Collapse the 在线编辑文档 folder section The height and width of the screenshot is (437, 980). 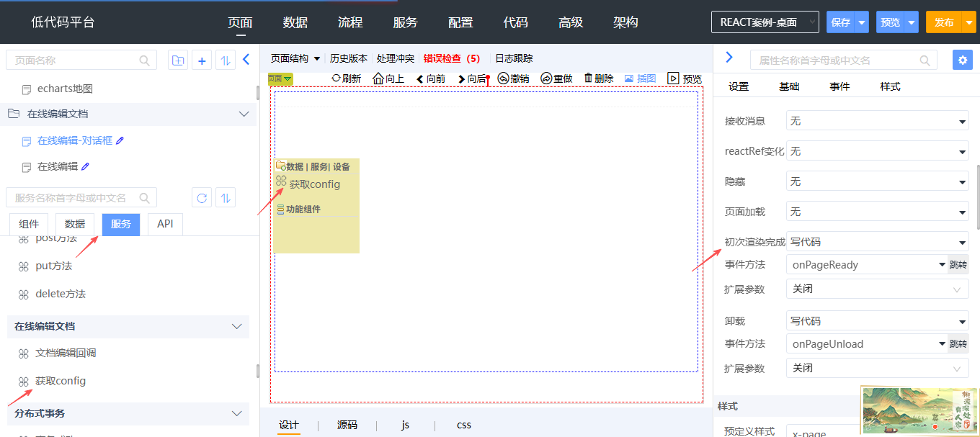tap(243, 114)
